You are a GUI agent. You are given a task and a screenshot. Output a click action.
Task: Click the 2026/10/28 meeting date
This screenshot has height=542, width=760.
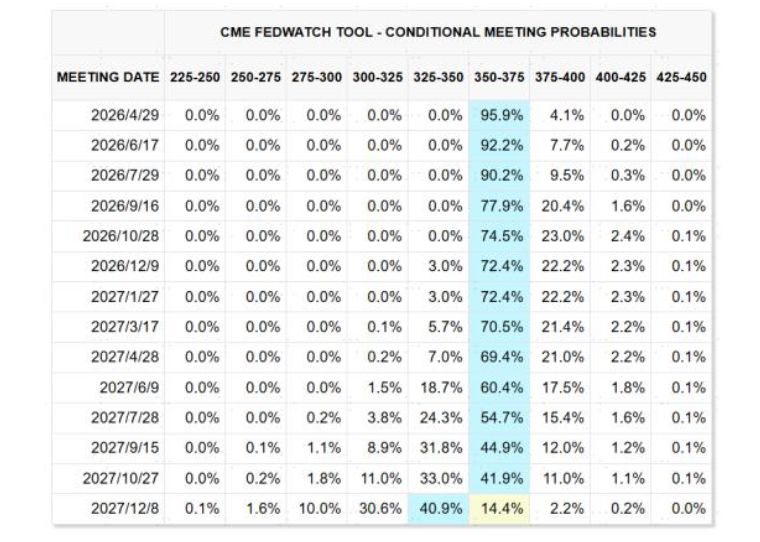tap(120, 236)
